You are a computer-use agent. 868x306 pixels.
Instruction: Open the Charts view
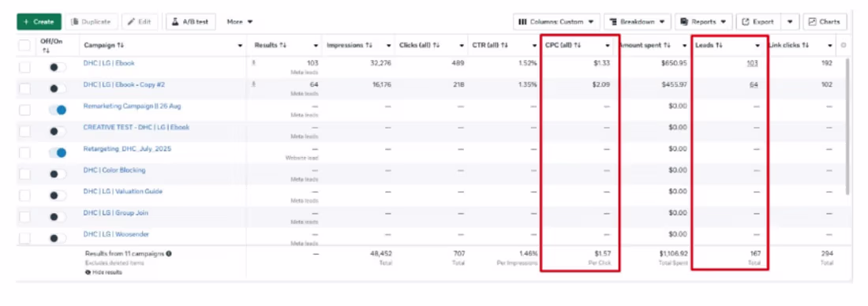click(x=825, y=21)
